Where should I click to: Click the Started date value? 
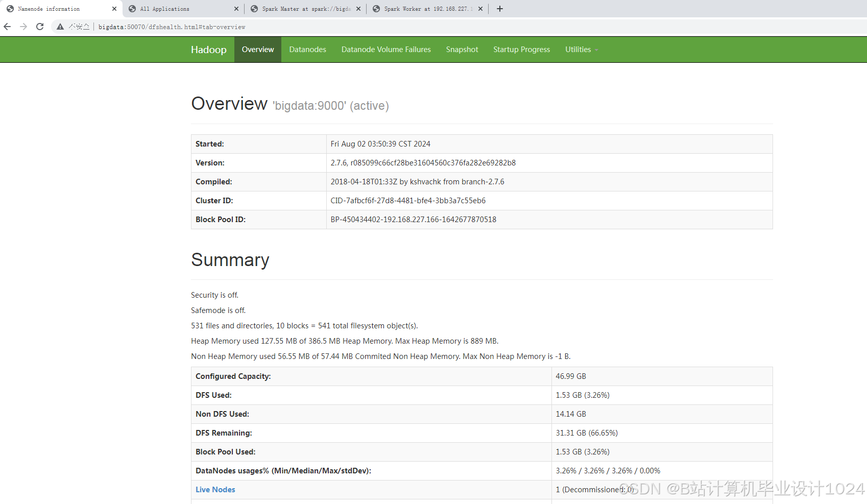[x=380, y=144]
